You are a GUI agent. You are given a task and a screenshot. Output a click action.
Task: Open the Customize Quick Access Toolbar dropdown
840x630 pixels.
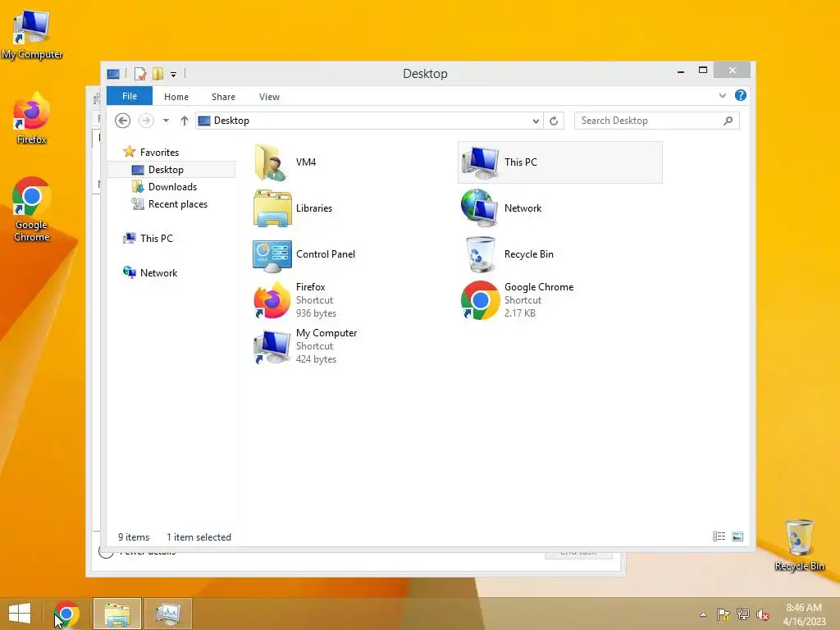point(174,75)
